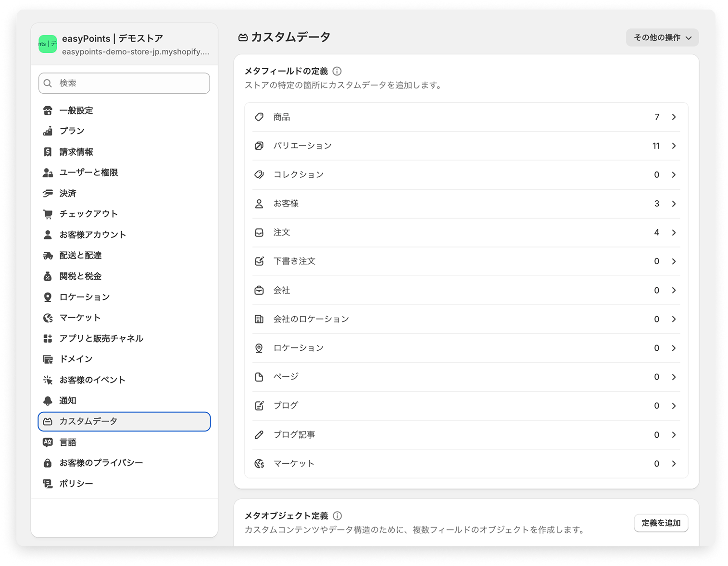Screen dimensions: 728x566
Task: Click the 配送と配達 truck icon in sidebar
Action: [x=48, y=256]
